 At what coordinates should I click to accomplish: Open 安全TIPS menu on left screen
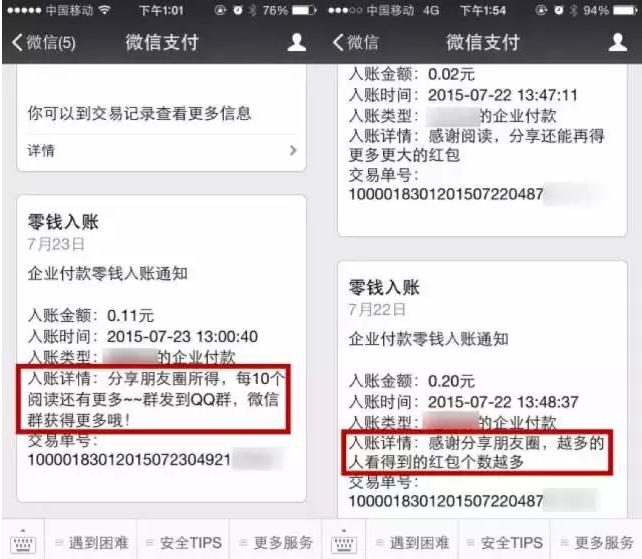tap(183, 543)
